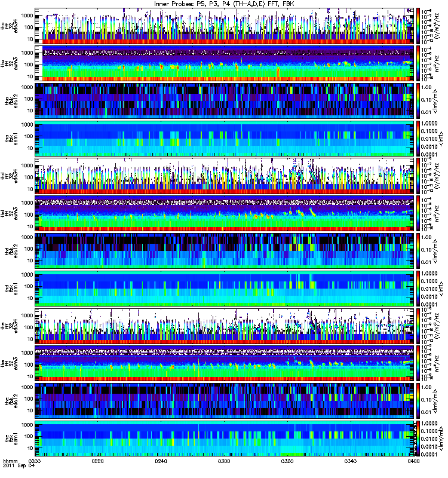Click color bar beside the fbk scm1 panel

pos(418,439)
